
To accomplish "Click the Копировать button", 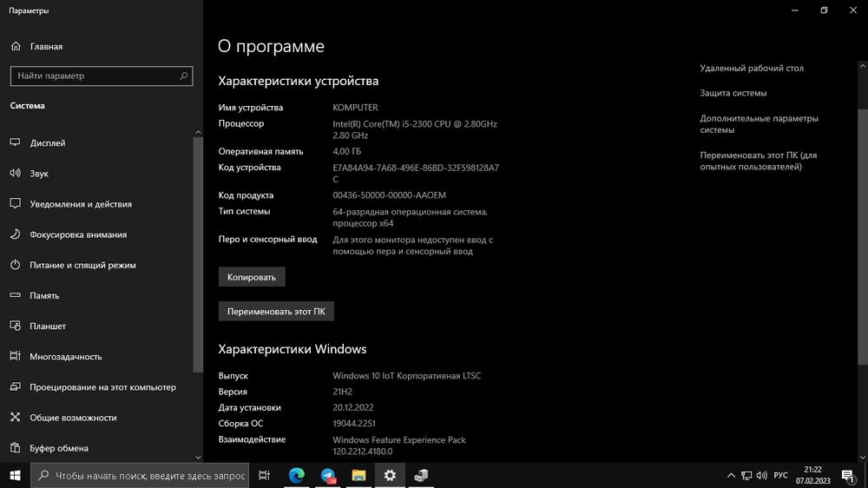I will (x=252, y=277).
